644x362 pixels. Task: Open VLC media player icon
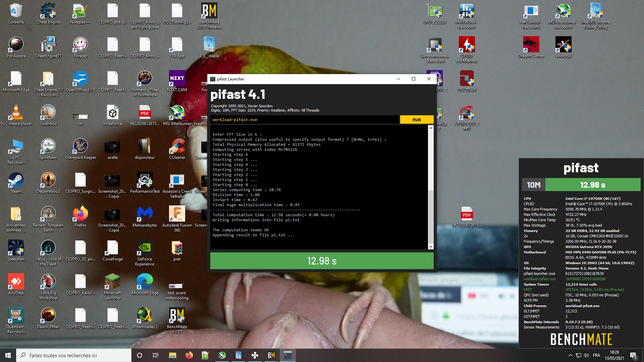click(x=16, y=115)
